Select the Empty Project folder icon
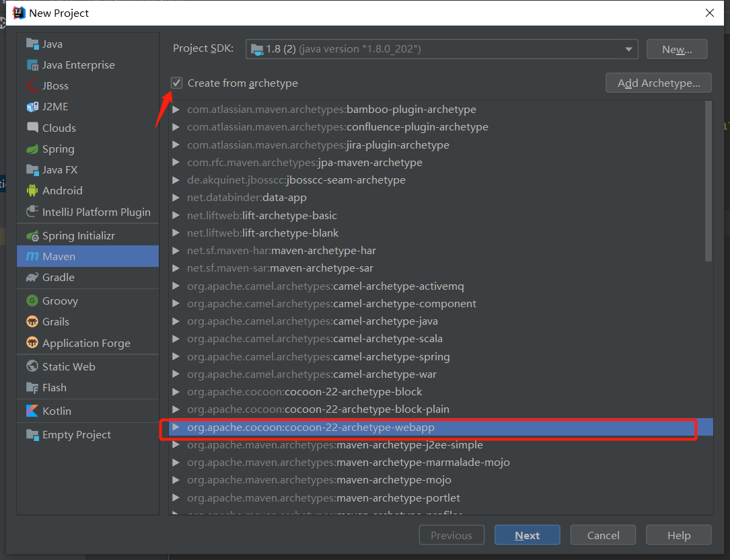Viewport: 730px width, 560px height. pos(32,435)
